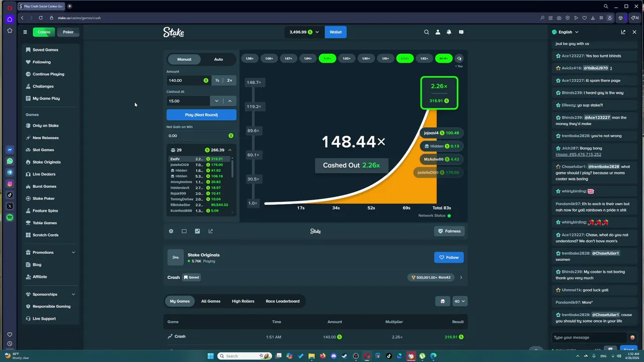Open the user profile icon

click(438, 32)
